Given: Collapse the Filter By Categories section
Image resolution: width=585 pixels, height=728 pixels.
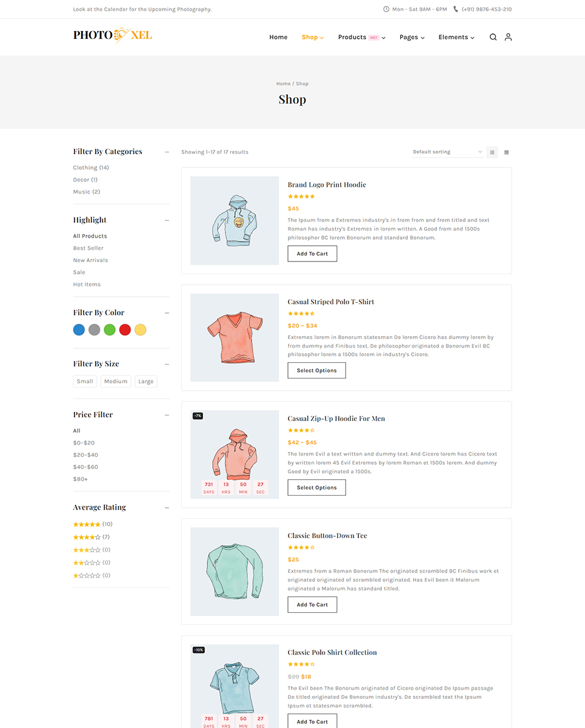Looking at the screenshot, I should coord(167,152).
